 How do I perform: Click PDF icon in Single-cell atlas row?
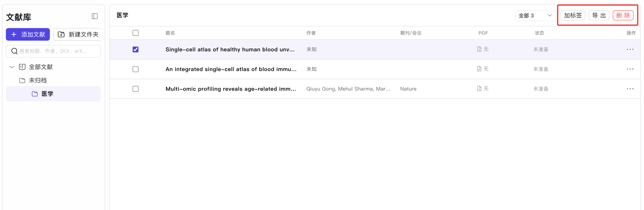(479, 49)
